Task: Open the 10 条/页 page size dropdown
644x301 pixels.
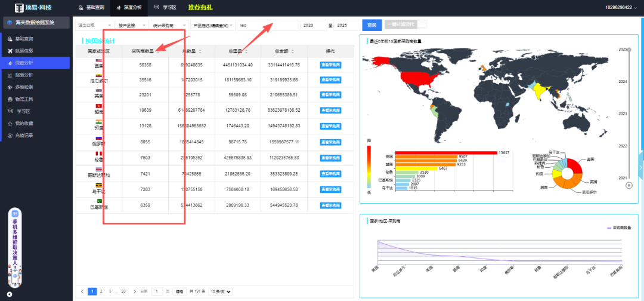Action: tap(221, 291)
